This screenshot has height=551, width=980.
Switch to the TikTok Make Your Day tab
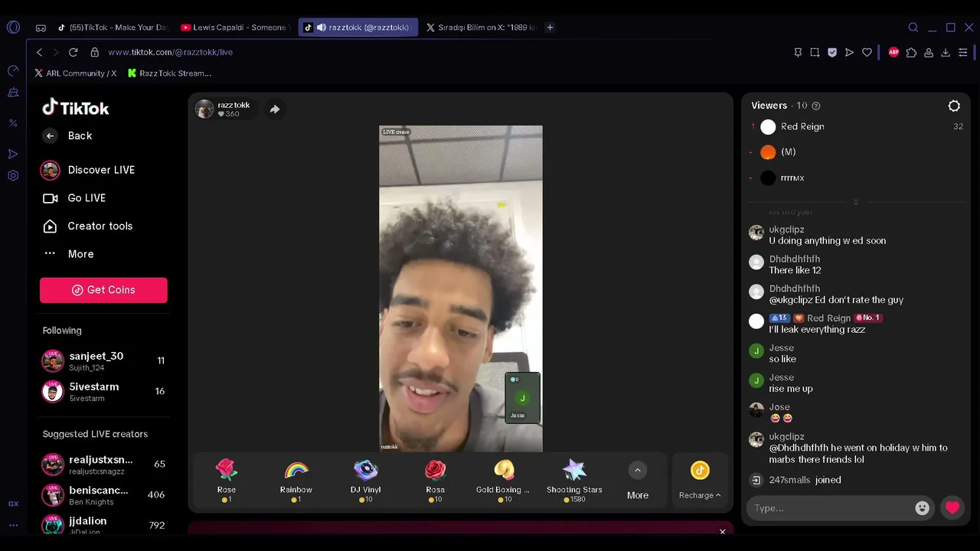coord(113,28)
